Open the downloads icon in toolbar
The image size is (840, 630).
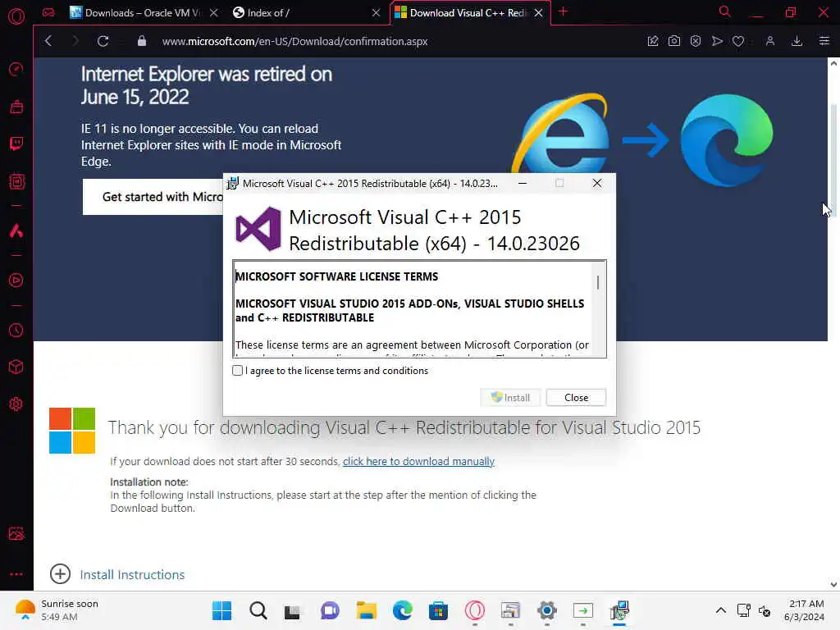797,41
